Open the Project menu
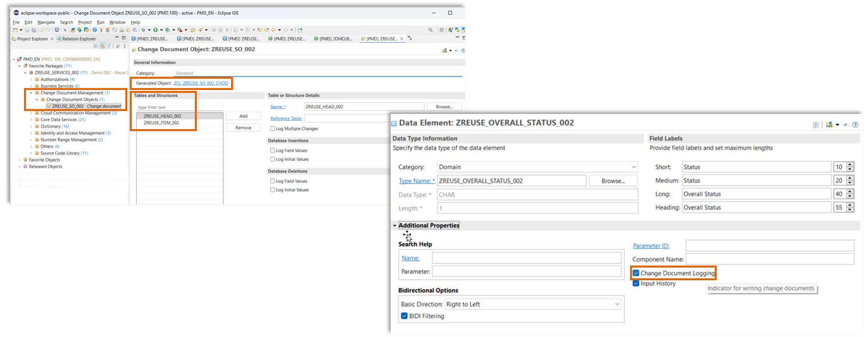Viewport: 868px width, 337px height. click(85, 22)
